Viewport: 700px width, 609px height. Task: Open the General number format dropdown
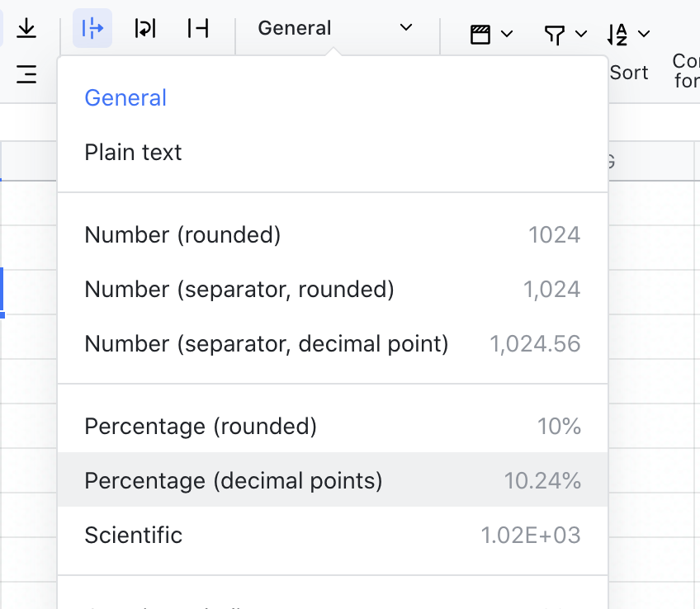point(334,28)
